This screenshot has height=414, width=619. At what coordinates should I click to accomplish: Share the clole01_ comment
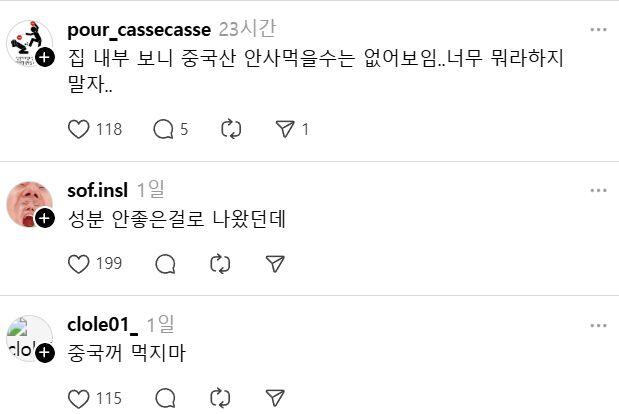276,398
